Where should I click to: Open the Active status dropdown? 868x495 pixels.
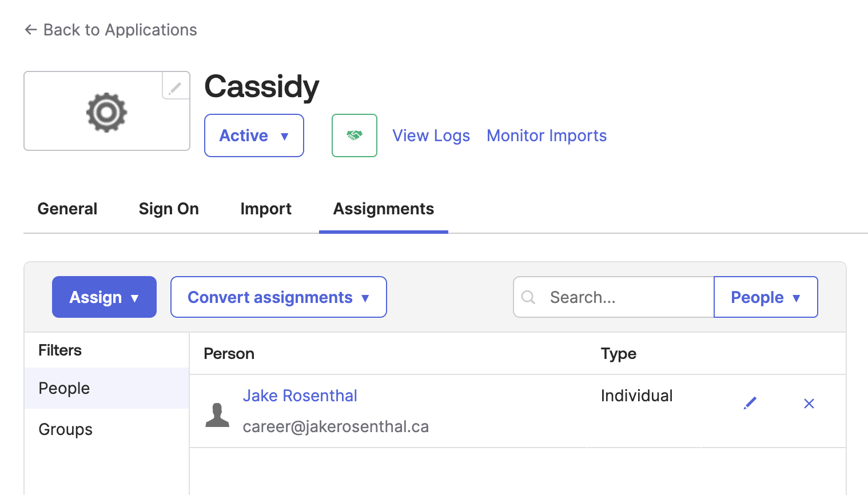254,135
